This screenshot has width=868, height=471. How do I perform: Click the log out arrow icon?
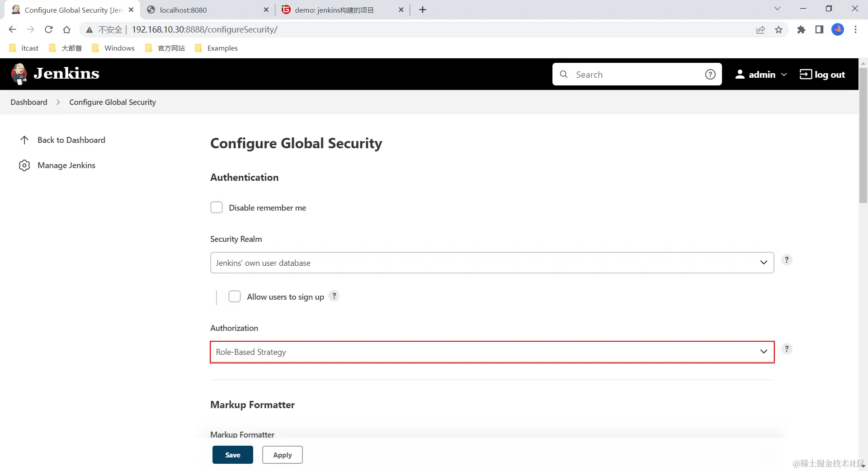click(806, 74)
